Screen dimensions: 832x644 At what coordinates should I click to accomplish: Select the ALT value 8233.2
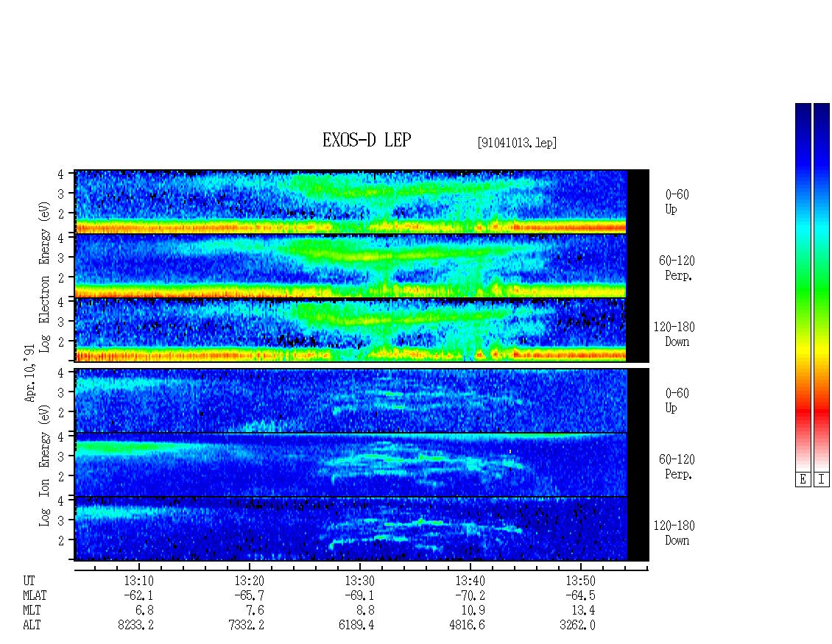(135, 626)
